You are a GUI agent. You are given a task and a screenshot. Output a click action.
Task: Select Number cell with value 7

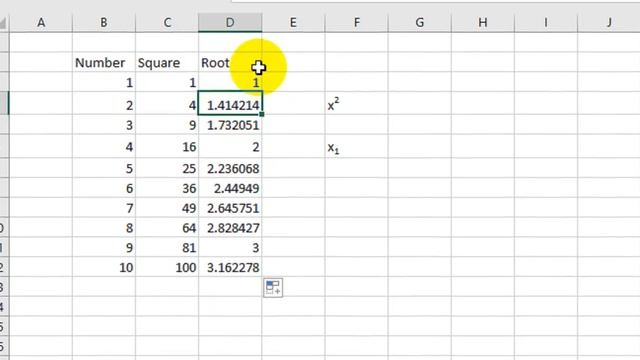click(x=104, y=208)
